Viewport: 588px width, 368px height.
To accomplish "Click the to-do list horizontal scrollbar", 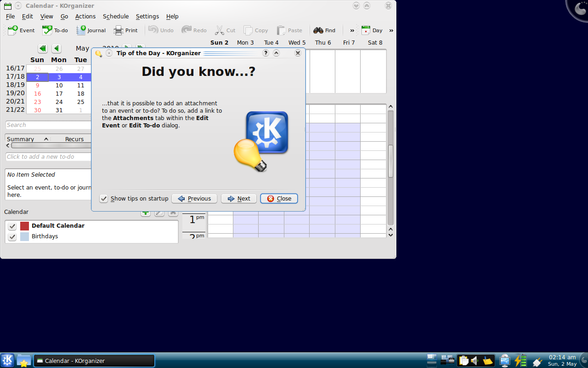I will coord(51,145).
